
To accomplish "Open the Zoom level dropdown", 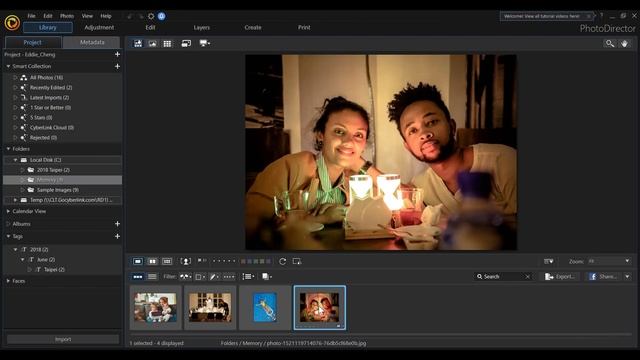I will point(609,261).
